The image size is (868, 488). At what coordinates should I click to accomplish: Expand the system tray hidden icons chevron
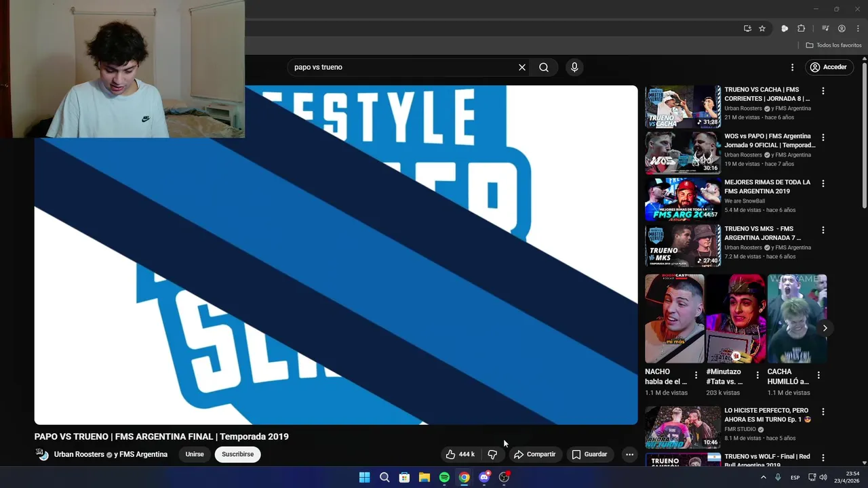pyautogui.click(x=763, y=477)
